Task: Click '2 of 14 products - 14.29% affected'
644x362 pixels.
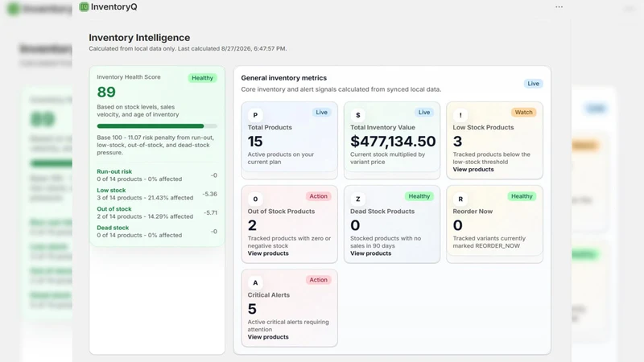Action: click(x=145, y=216)
